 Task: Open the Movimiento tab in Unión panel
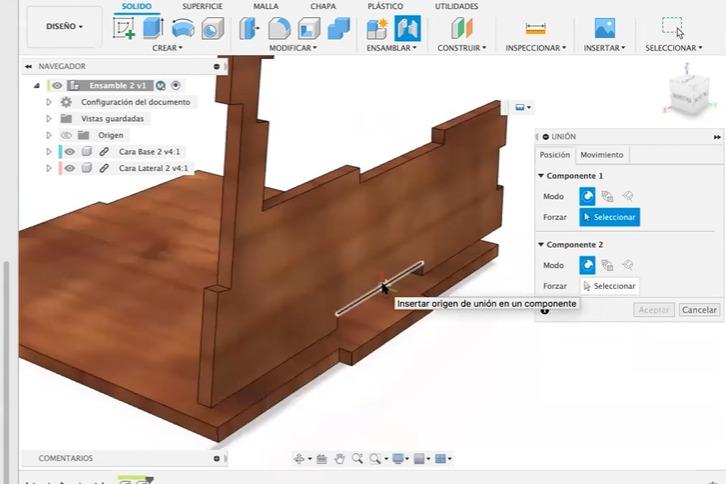tap(601, 155)
